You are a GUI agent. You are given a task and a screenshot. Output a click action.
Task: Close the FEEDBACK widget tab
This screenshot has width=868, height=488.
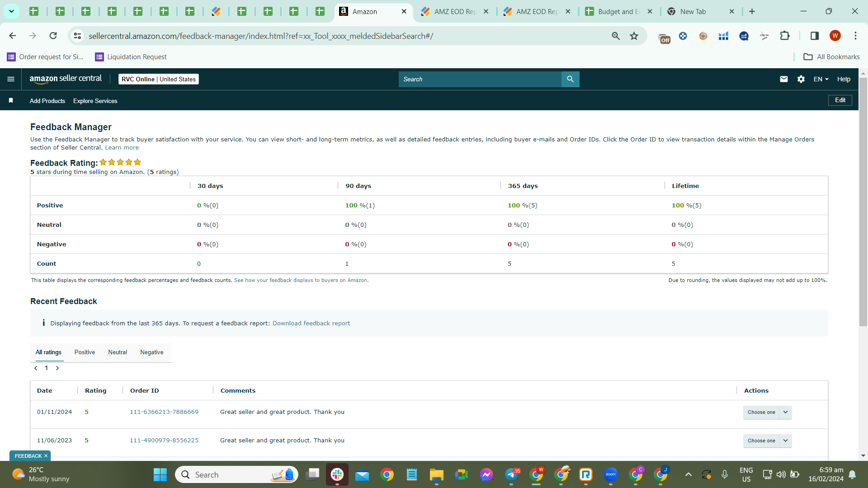[x=46, y=456]
